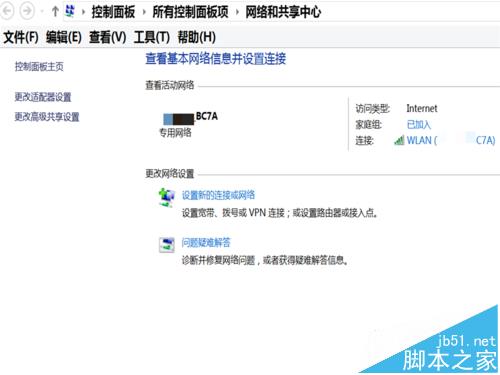
Task: Navigate to 控制面板 breadcrumb
Action: pos(113,12)
